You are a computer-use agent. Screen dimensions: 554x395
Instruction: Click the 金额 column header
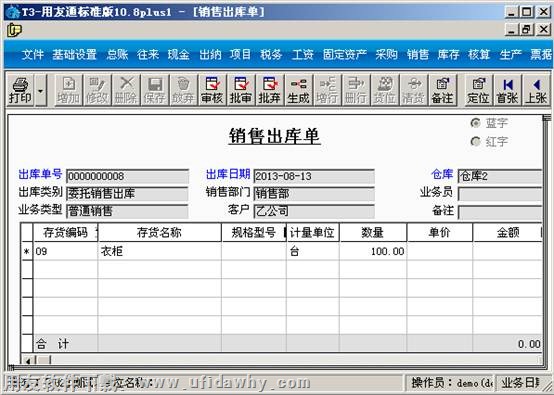pos(507,232)
